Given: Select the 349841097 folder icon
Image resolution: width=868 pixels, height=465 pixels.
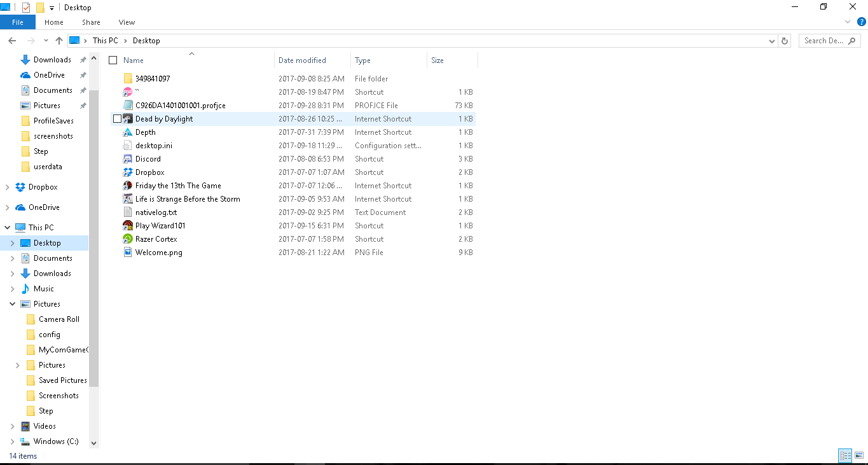Looking at the screenshot, I should (x=128, y=79).
